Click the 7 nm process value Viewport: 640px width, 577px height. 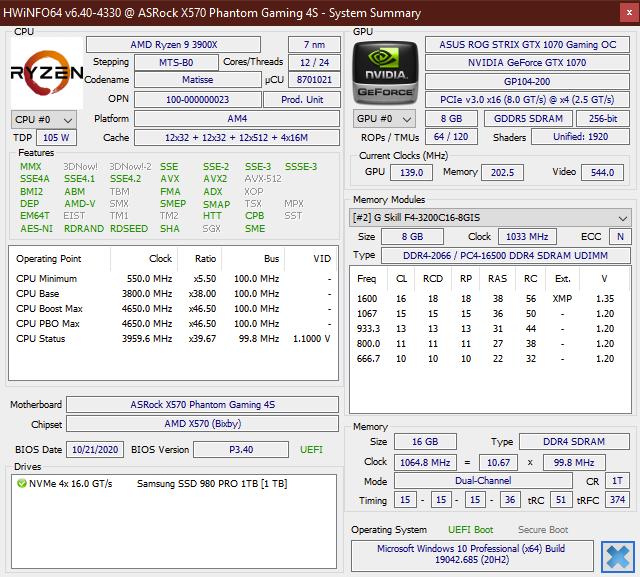314,44
